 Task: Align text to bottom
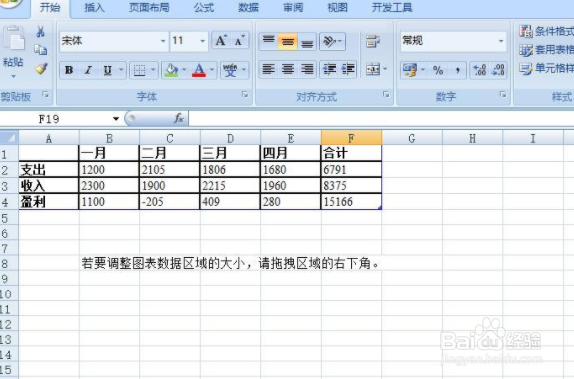tap(307, 41)
